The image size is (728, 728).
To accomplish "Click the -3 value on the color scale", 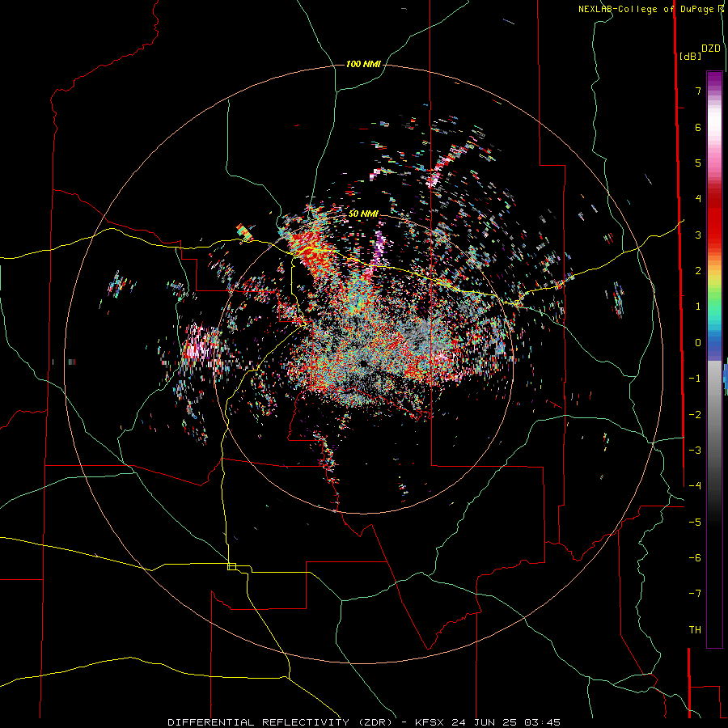I will 695,450.
